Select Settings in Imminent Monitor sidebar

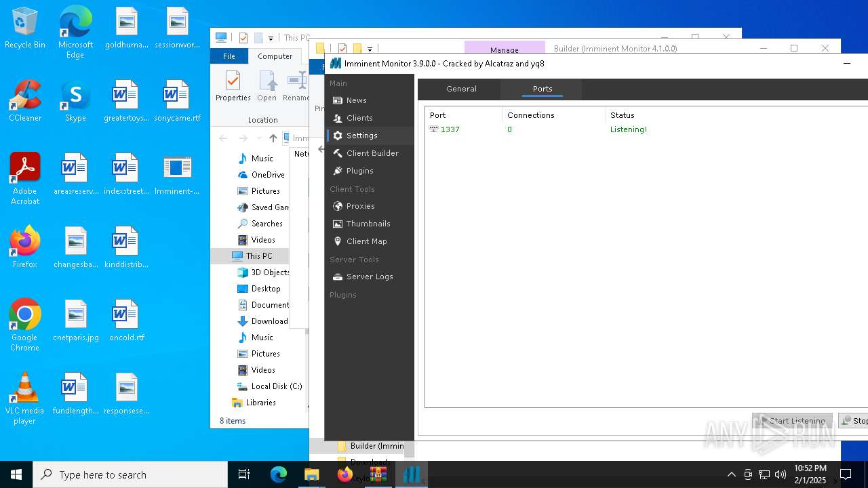(x=370, y=136)
